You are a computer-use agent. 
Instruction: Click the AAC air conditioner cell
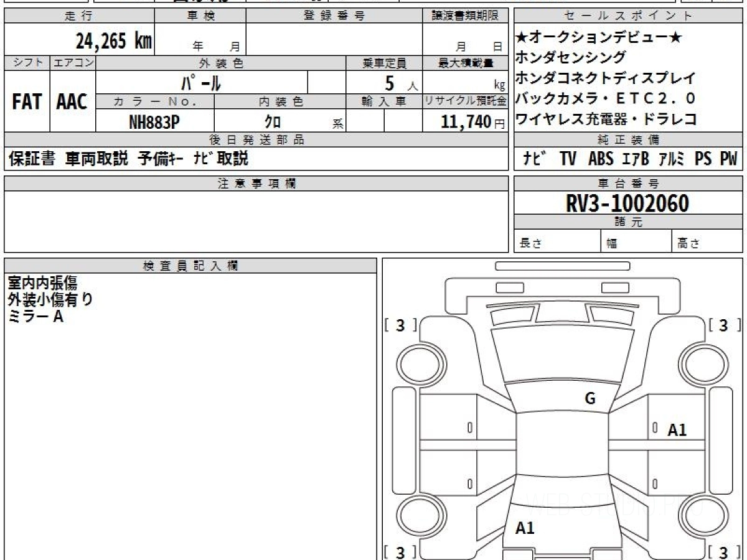[x=73, y=101]
